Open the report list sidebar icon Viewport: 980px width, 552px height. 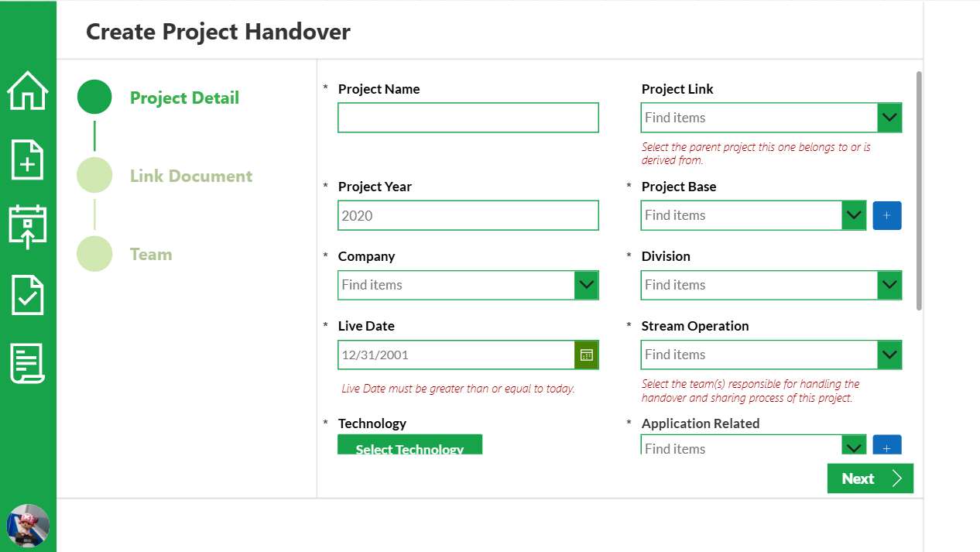(x=28, y=363)
